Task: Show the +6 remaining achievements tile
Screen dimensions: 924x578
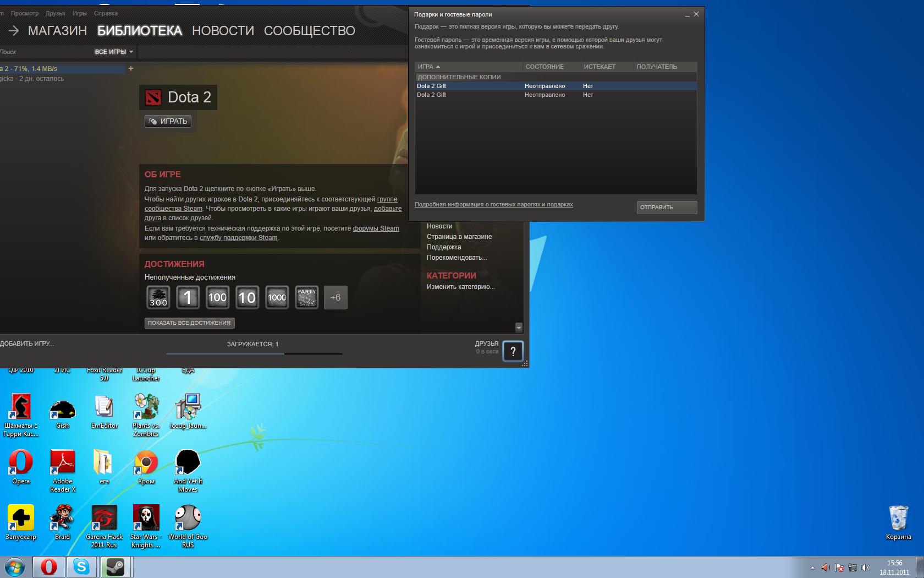Action: coord(335,297)
